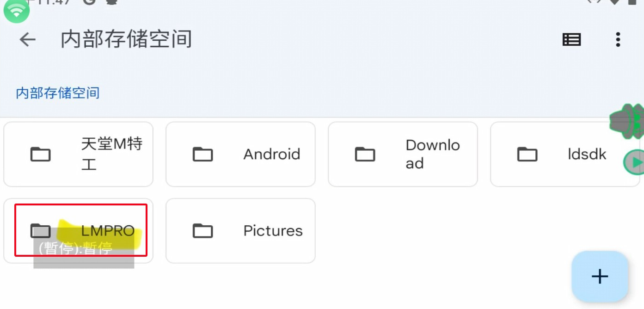Screen dimensions: 644x309
Task: Click the folder icon beside 天堂M特工
Action: click(40, 154)
